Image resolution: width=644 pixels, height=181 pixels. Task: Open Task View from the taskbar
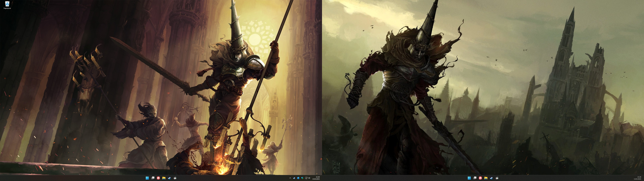[153, 178]
